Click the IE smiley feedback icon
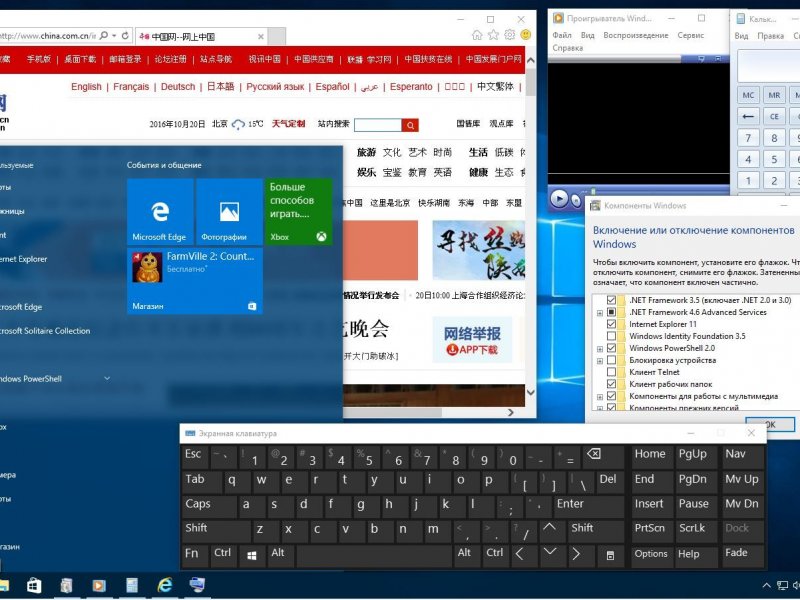800x600 pixels. 526,35
